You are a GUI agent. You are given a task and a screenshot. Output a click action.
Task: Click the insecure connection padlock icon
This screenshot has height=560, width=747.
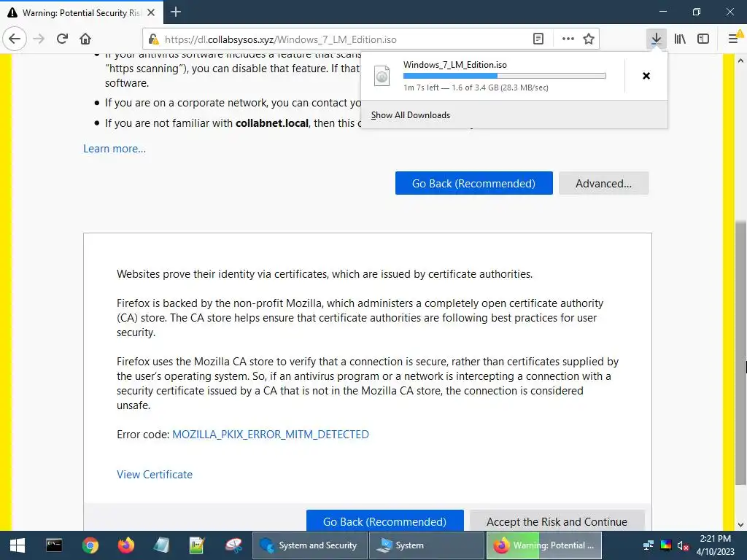(x=153, y=39)
